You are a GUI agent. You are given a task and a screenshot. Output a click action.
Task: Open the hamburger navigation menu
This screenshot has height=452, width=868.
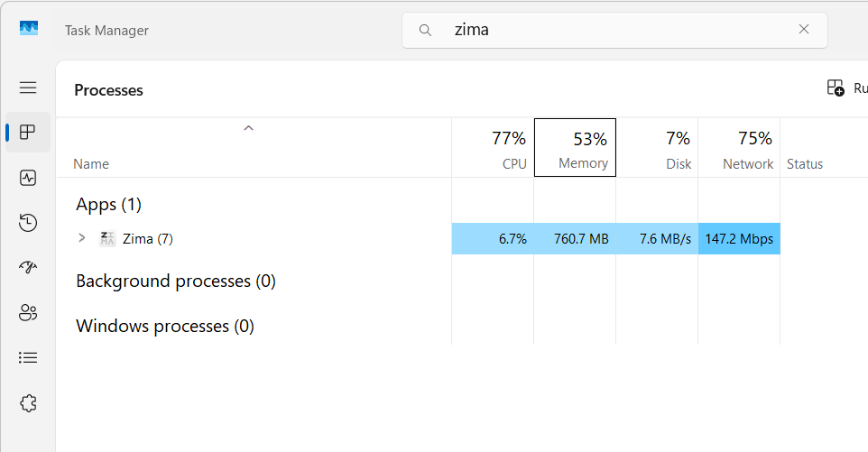[x=28, y=88]
